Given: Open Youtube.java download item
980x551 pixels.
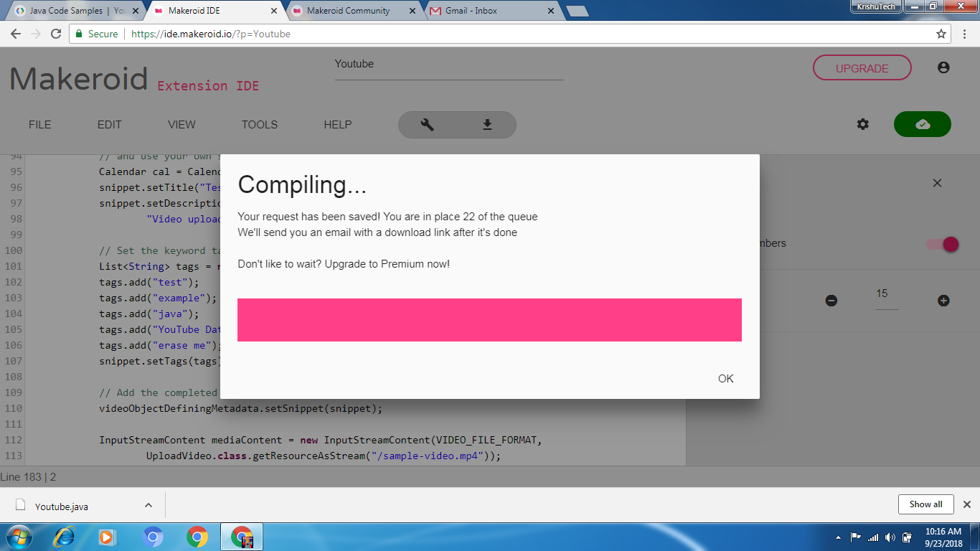Looking at the screenshot, I should point(62,507).
